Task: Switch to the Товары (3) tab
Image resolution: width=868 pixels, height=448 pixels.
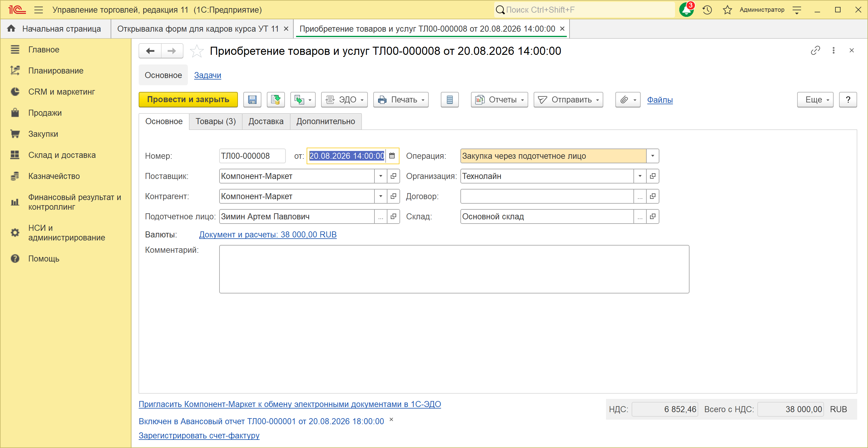Action: pos(216,121)
